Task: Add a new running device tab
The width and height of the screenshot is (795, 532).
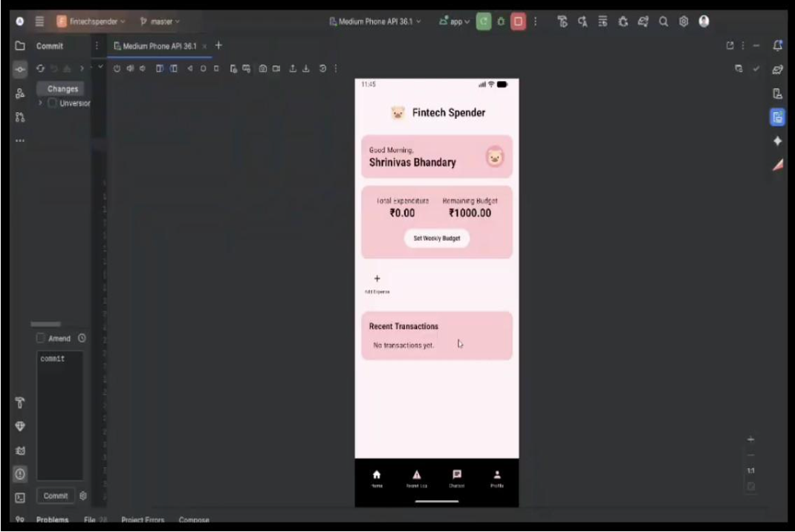Action: 218,45
